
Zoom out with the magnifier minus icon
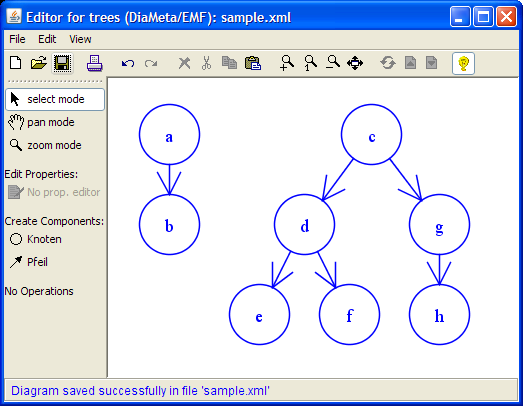(x=333, y=62)
